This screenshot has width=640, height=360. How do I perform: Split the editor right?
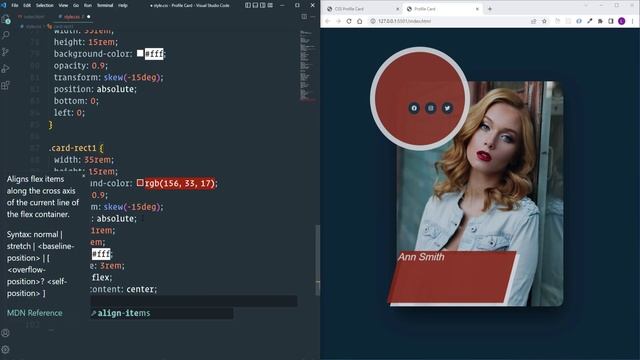tap(304, 17)
